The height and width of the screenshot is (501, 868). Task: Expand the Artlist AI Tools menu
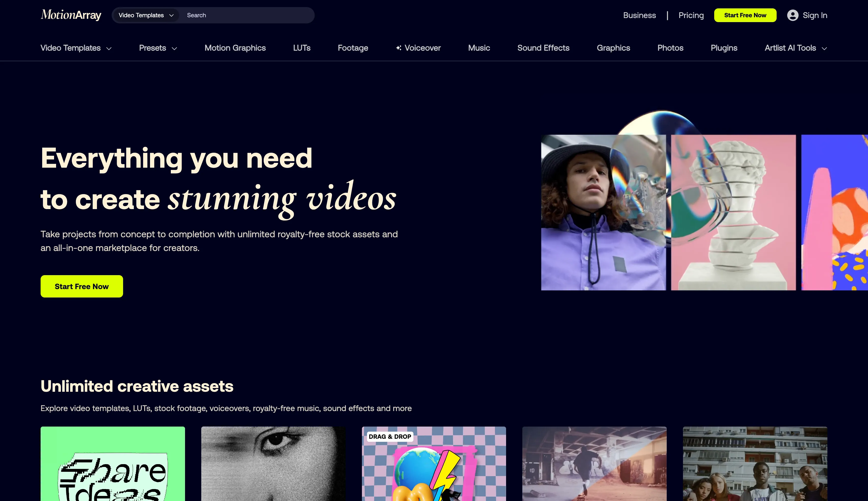pos(795,48)
